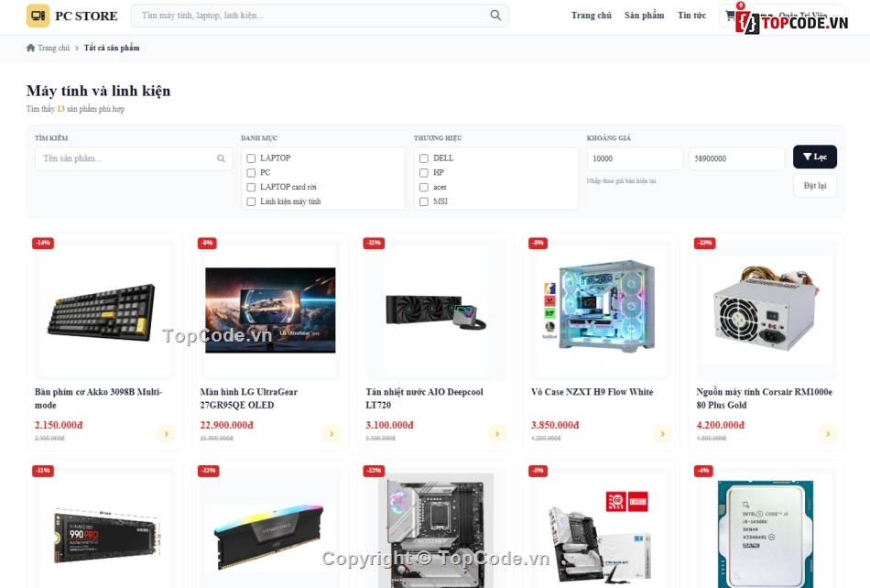Click the Tất cả sản phẩm breadcrumb
The height and width of the screenshot is (588, 870).
[112, 48]
